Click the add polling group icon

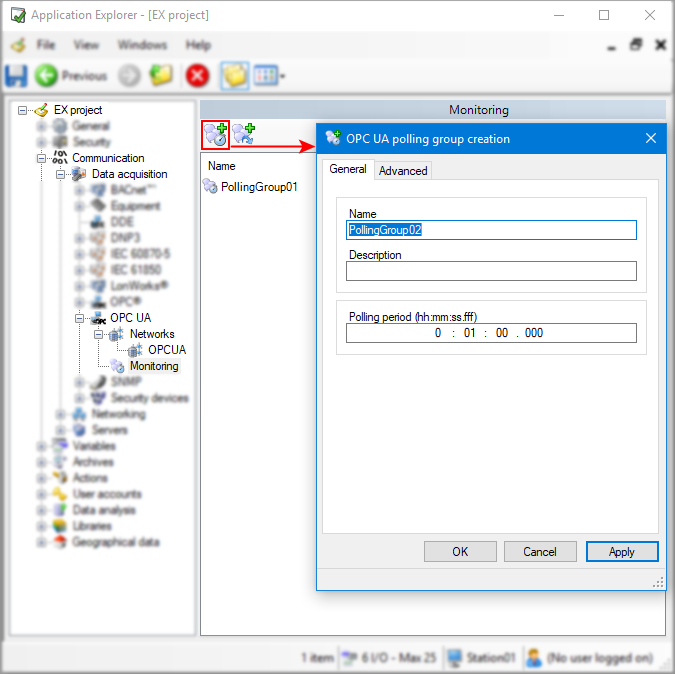click(216, 134)
